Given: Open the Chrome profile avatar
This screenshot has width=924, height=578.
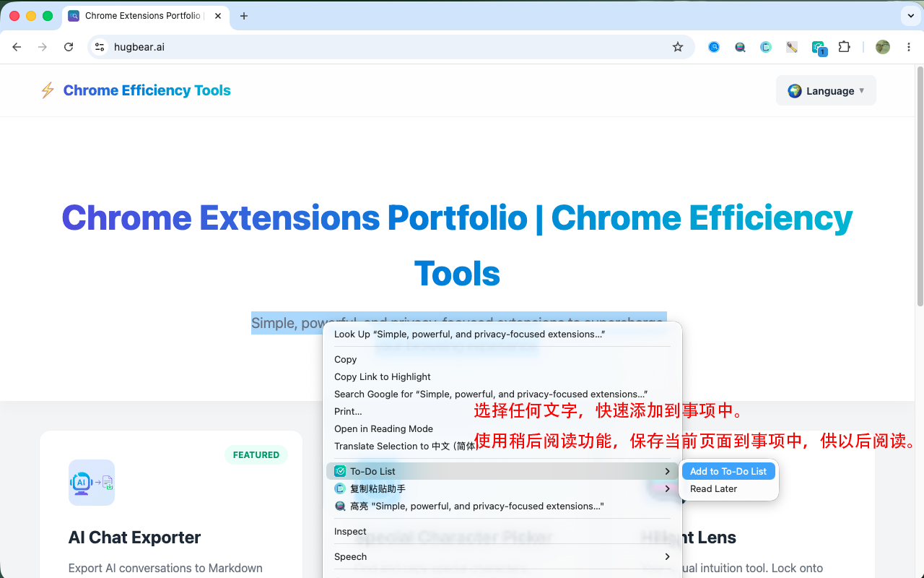Looking at the screenshot, I should 883,47.
